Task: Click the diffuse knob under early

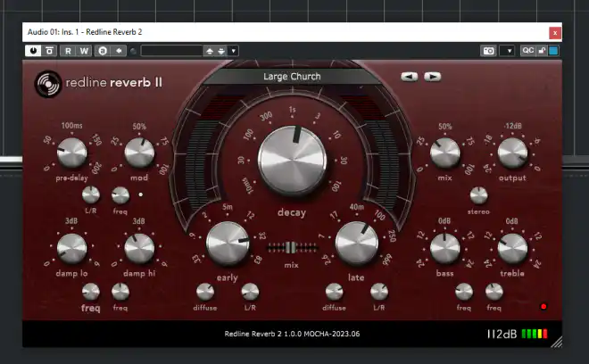Action: [x=205, y=292]
